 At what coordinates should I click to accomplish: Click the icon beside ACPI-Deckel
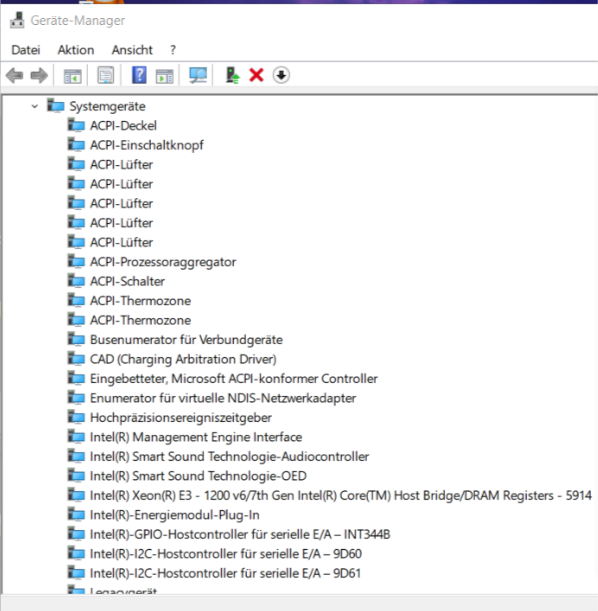(x=76, y=125)
